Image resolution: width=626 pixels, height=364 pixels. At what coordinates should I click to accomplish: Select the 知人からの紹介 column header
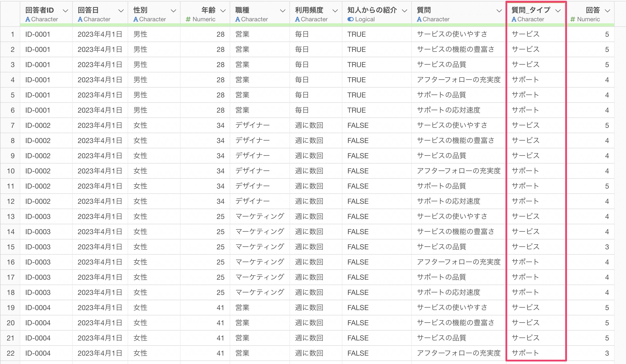coord(377,14)
